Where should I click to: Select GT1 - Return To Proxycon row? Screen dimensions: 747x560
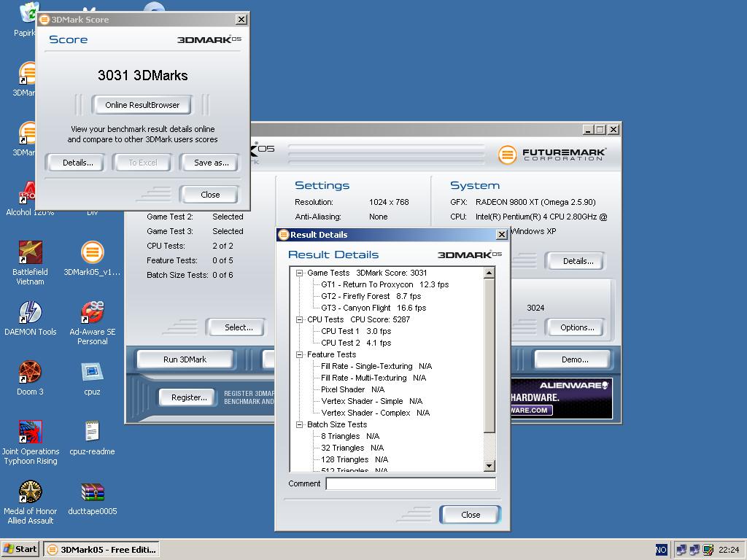pos(384,284)
